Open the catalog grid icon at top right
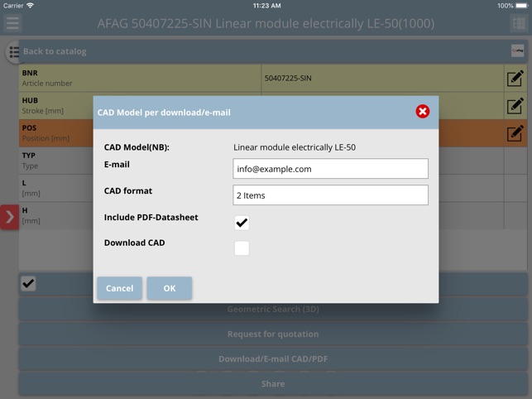 (519, 23)
